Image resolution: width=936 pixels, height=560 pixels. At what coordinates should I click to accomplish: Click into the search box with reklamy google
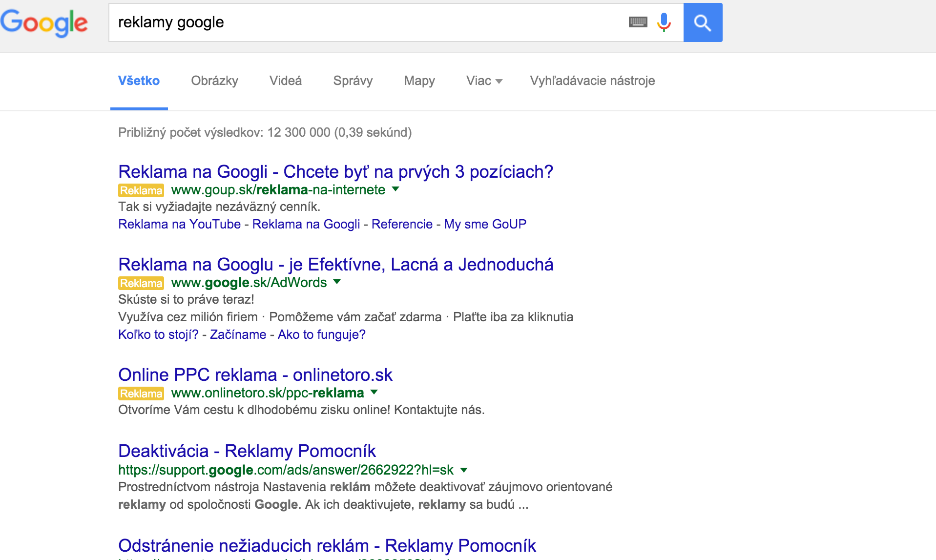[366, 22]
